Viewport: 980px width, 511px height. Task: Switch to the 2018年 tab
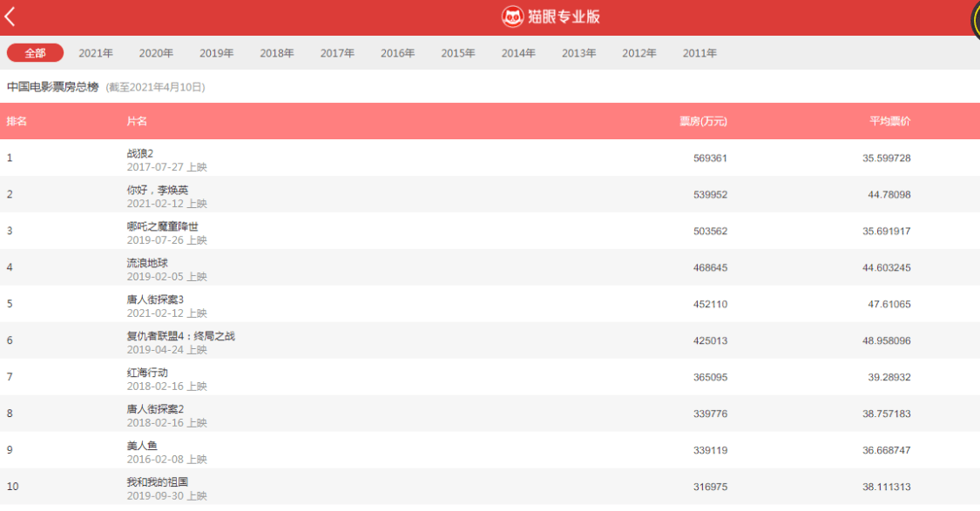click(x=277, y=53)
